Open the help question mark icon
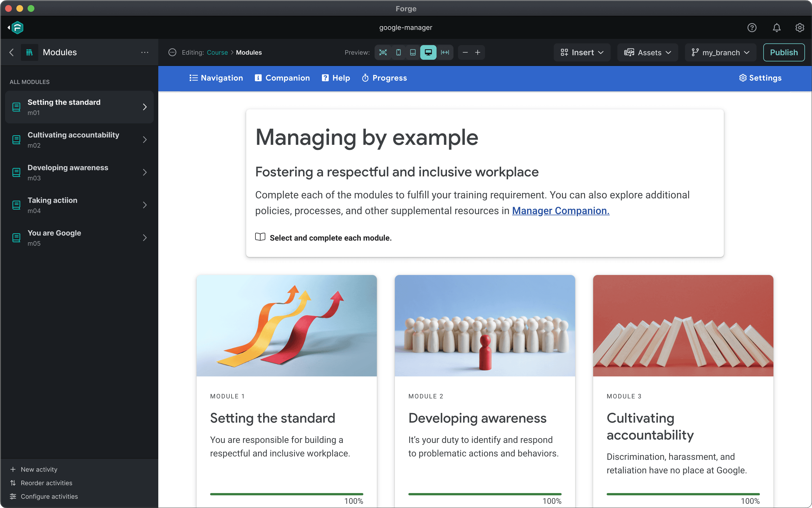Viewport: 812px width, 508px height. [x=751, y=28]
